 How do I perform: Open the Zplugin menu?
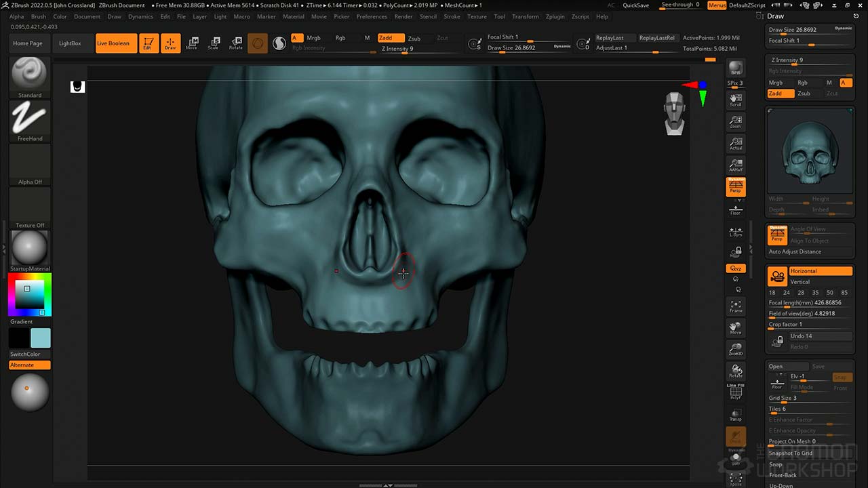(555, 16)
